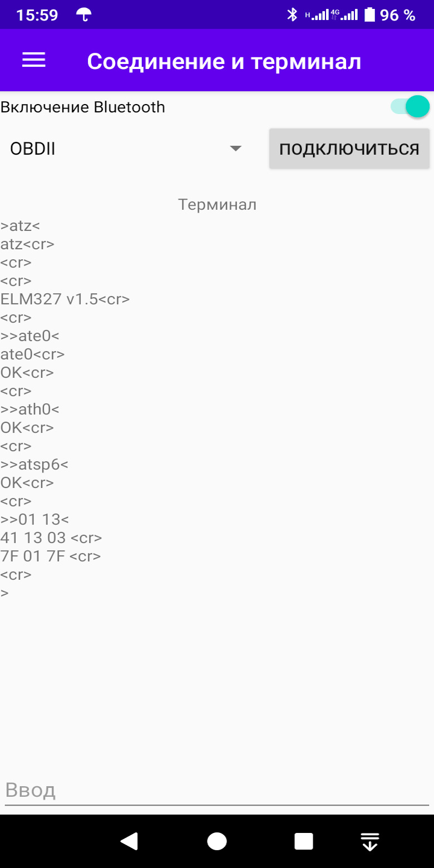Tap the round Home navigation button
The height and width of the screenshot is (868, 434).
(x=217, y=841)
